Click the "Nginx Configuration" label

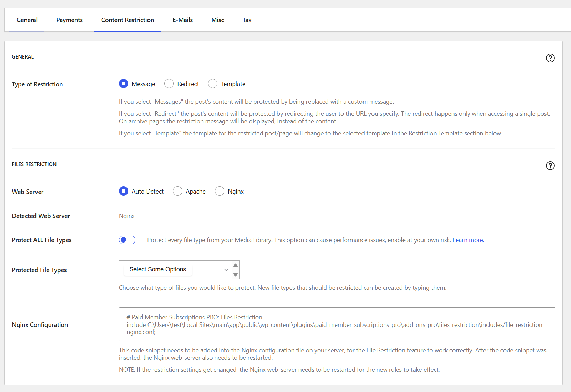(40, 325)
